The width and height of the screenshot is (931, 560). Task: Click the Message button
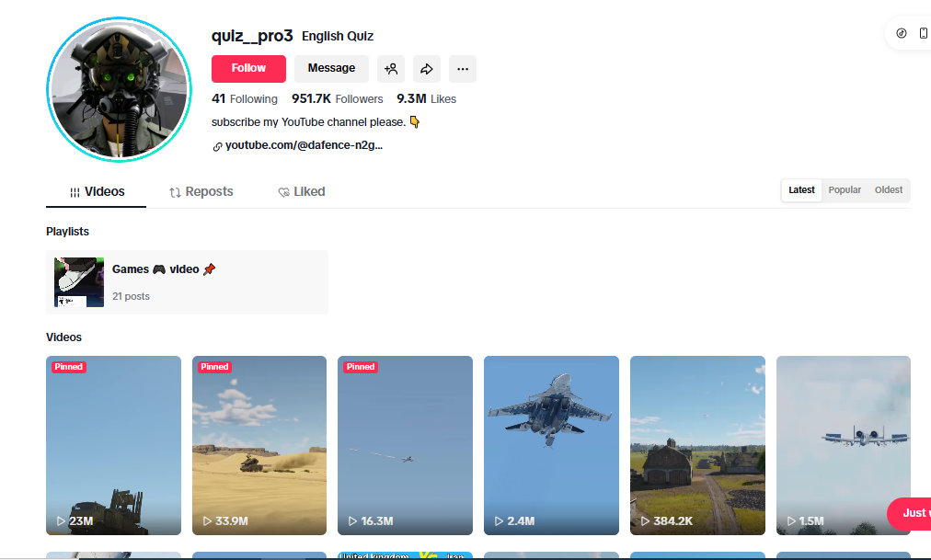(331, 69)
